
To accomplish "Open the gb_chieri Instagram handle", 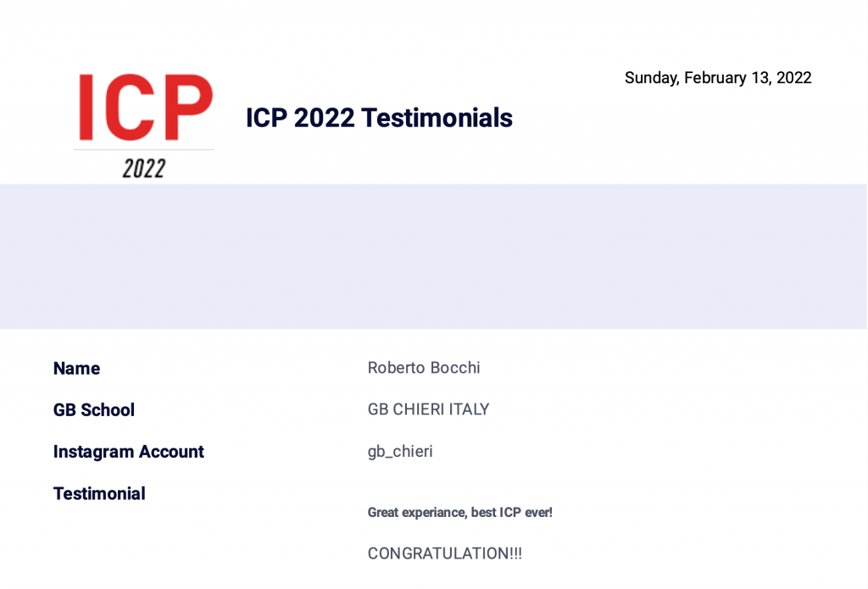I will tap(400, 452).
